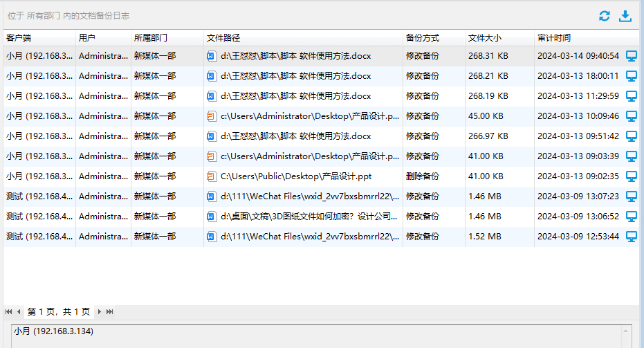Open monitor icon for 2024-03-09 12:53:44 row

pyautogui.click(x=632, y=237)
